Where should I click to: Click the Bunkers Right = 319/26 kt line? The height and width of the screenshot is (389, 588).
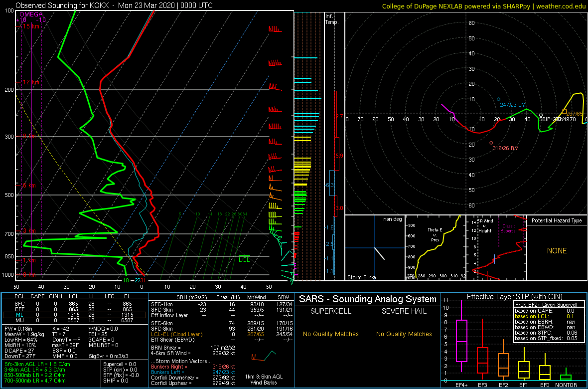tap(193, 366)
